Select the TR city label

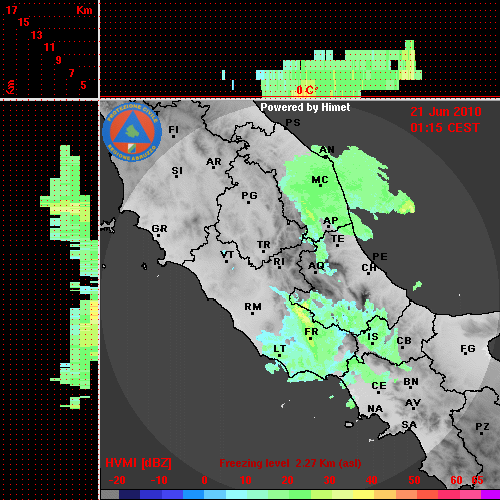(x=264, y=245)
